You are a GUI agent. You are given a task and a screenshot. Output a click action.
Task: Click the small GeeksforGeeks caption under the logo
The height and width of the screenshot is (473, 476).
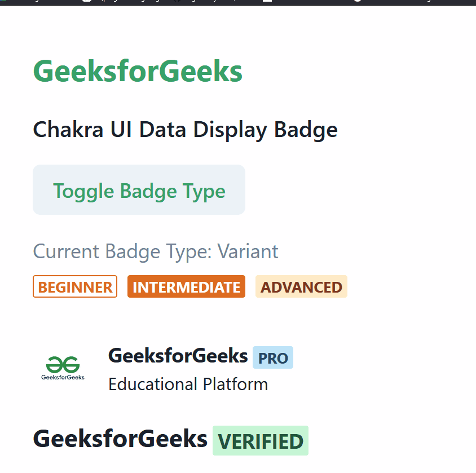tap(63, 377)
